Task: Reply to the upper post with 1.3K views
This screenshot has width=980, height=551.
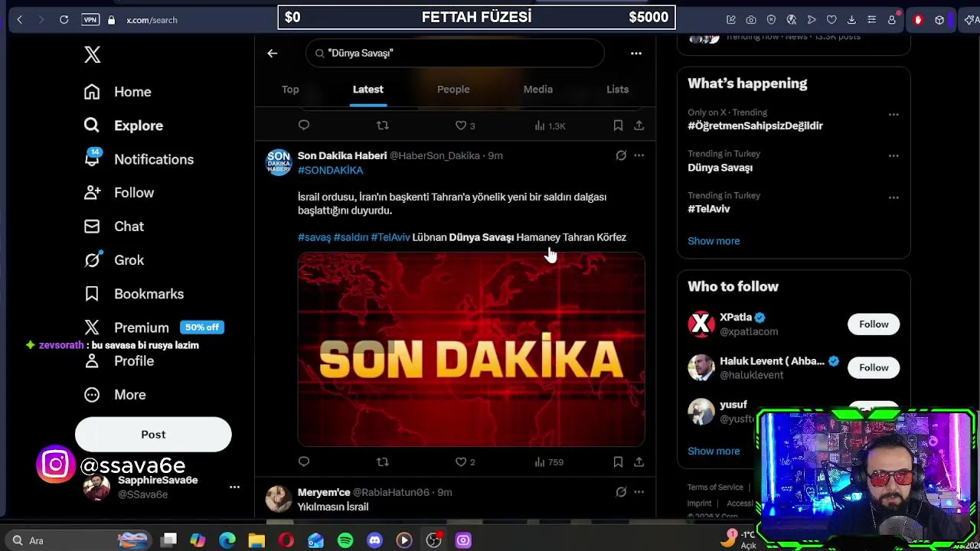Action: (304, 126)
